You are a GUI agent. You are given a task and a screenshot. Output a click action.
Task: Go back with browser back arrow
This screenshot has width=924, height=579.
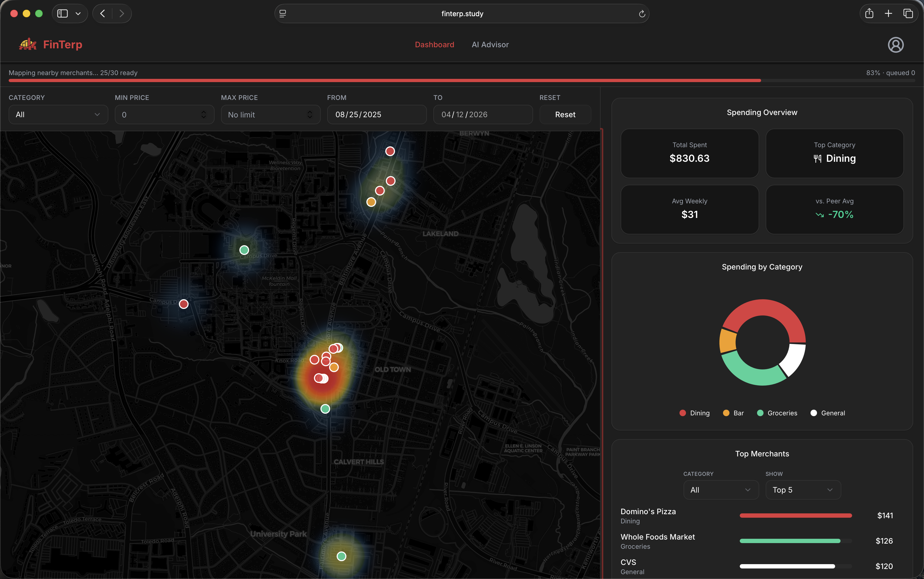(x=102, y=14)
